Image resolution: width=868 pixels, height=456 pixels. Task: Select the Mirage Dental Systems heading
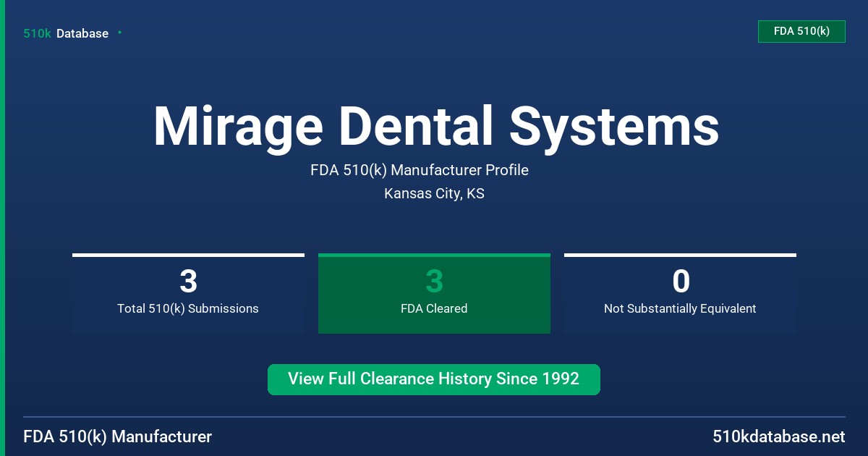click(436, 127)
